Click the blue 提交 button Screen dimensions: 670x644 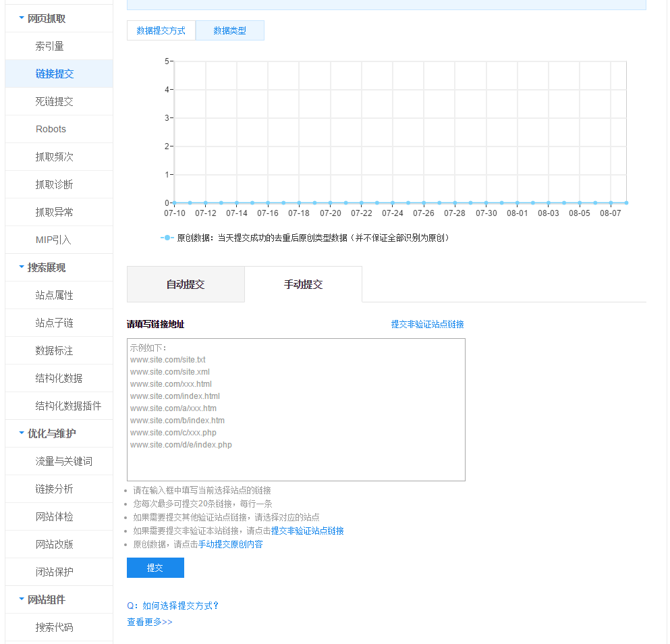[x=155, y=568]
